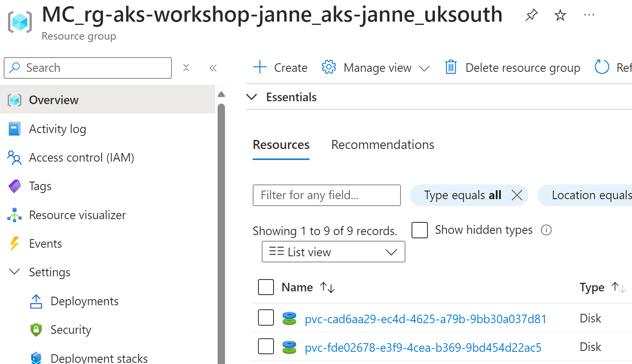Collapse the Essentials section chevron
Image resolution: width=632 pixels, height=364 pixels.
252,97
